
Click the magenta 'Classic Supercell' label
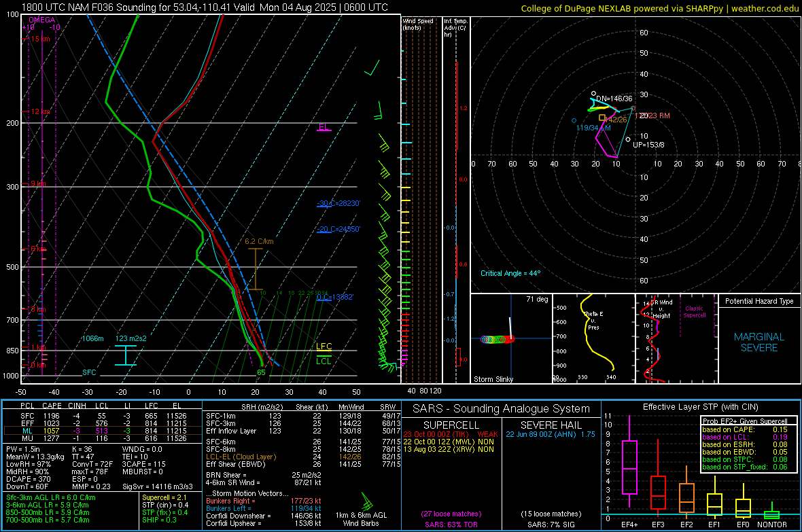(x=695, y=312)
